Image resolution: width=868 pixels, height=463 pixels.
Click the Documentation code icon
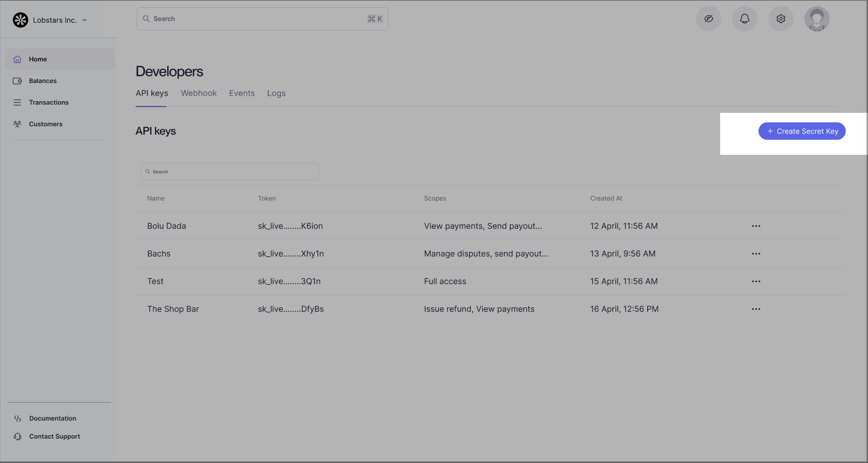(x=18, y=418)
